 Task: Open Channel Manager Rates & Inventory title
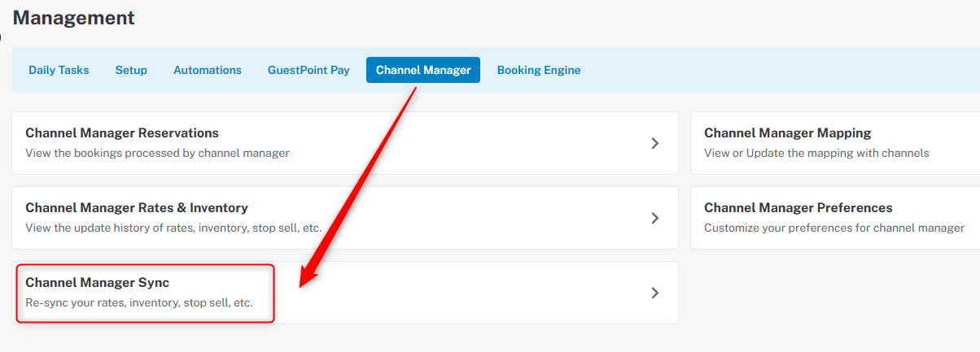[137, 207]
